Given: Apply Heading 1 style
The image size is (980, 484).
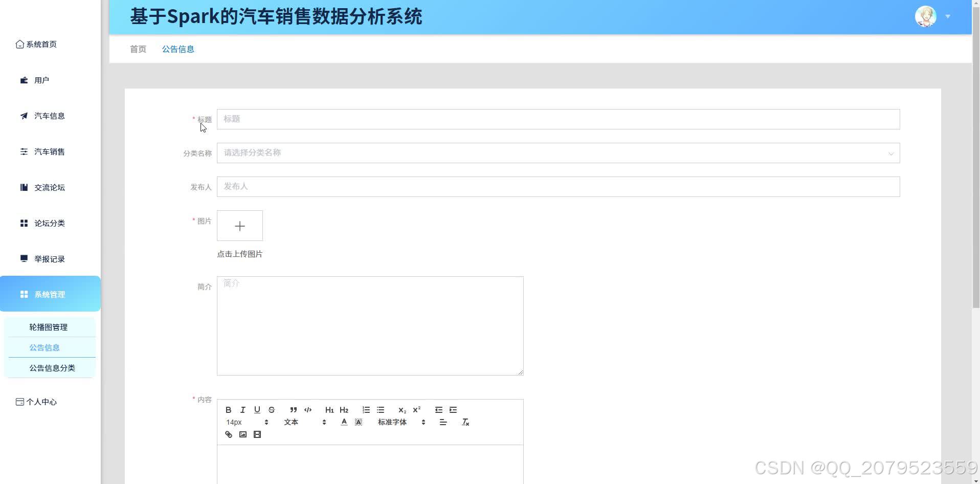Looking at the screenshot, I should coord(329,410).
